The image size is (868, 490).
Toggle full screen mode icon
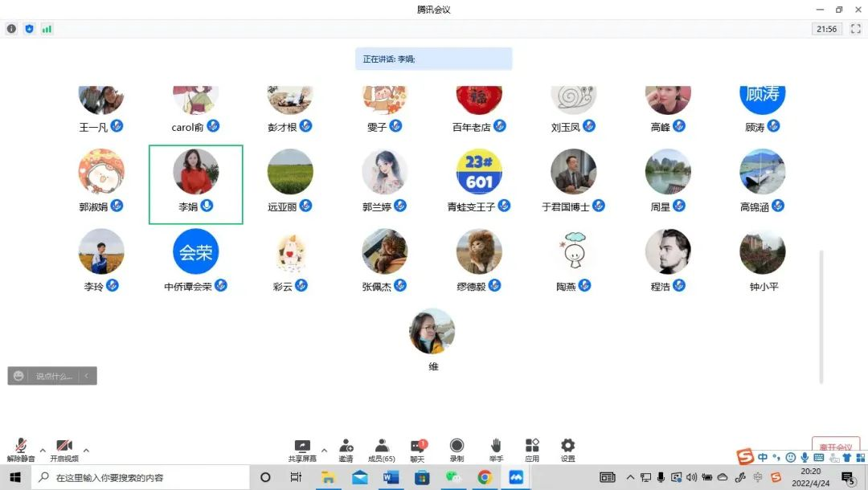(855, 29)
